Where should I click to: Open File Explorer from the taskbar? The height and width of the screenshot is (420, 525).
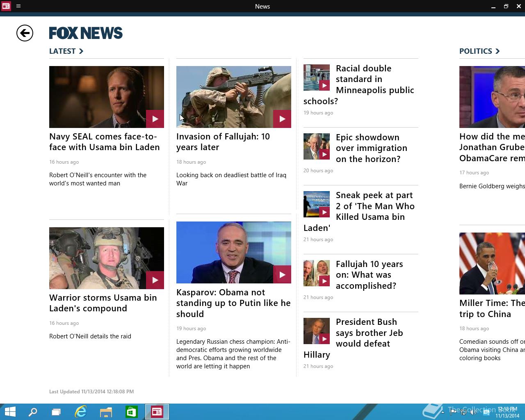pyautogui.click(x=106, y=412)
